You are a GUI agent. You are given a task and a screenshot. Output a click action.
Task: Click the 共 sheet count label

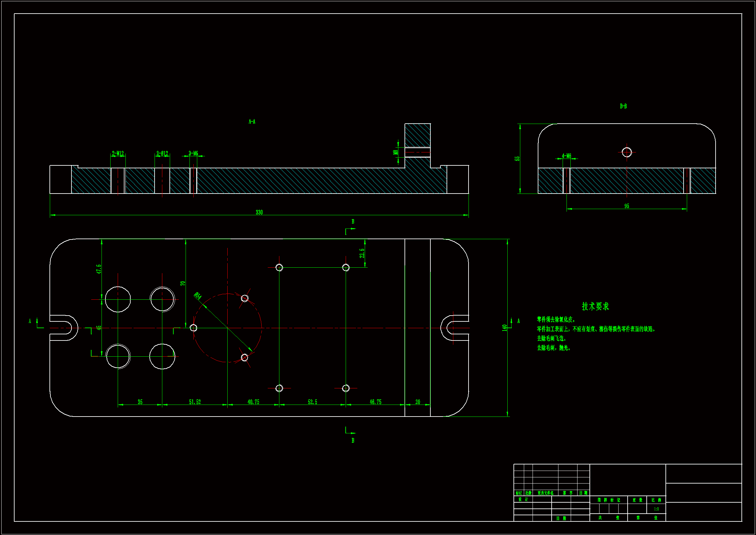coord(600,518)
